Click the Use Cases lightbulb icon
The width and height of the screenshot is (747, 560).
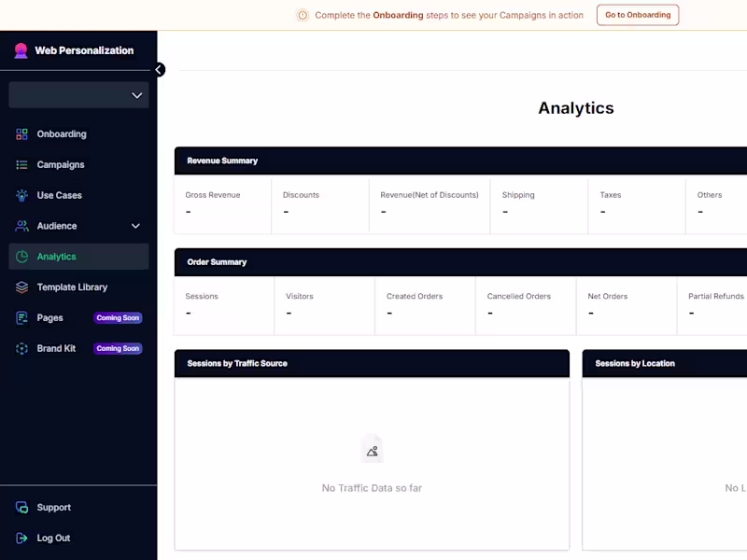click(21, 195)
